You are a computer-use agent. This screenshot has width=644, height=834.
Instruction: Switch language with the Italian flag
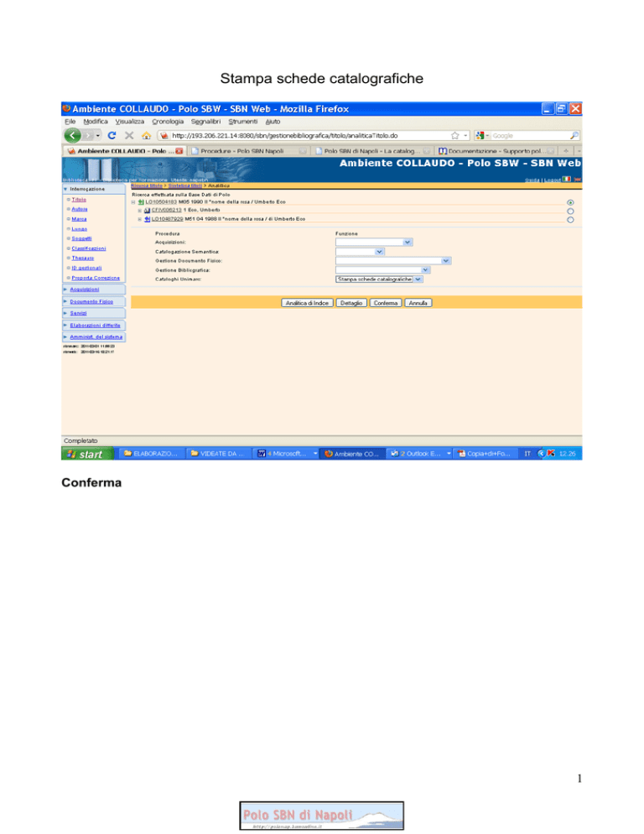566,180
